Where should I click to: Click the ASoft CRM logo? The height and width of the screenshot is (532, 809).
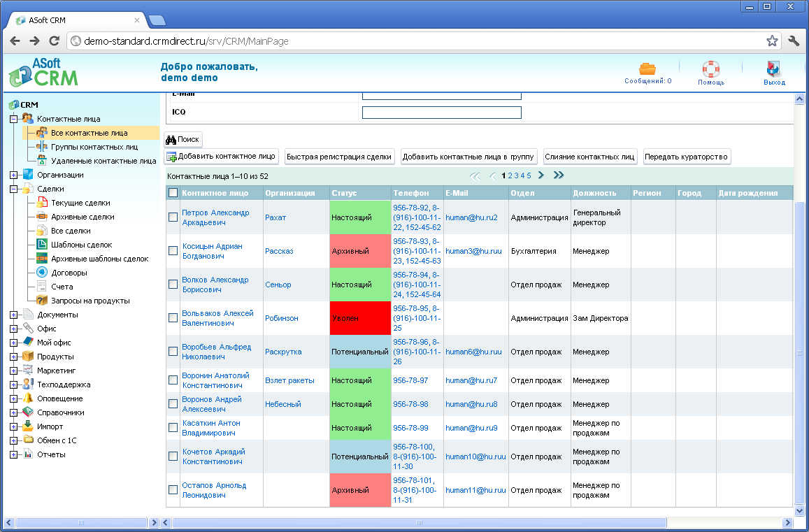43,73
